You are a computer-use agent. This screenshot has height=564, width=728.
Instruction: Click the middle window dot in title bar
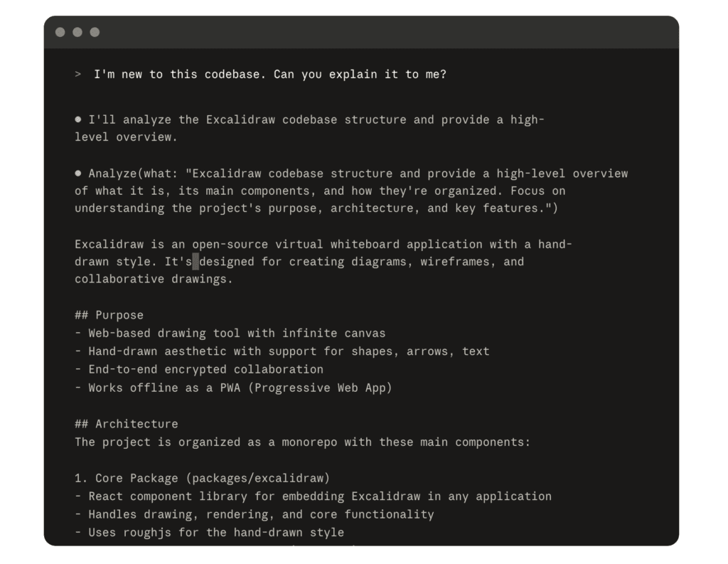point(77,32)
